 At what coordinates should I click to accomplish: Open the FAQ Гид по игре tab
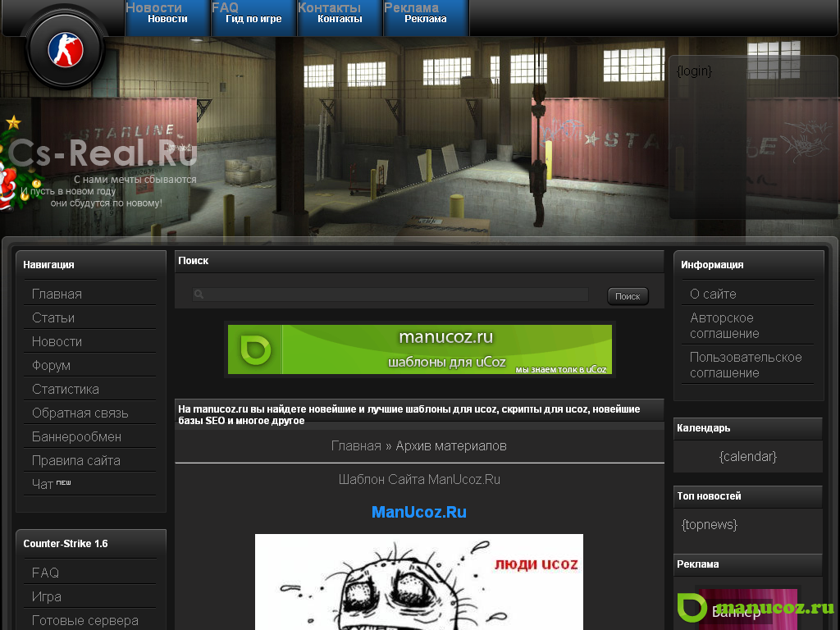point(253,18)
